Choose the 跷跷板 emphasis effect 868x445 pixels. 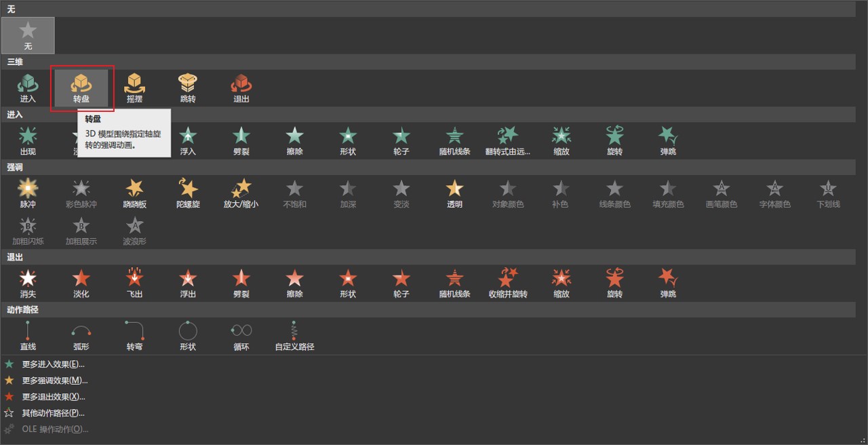[134, 193]
